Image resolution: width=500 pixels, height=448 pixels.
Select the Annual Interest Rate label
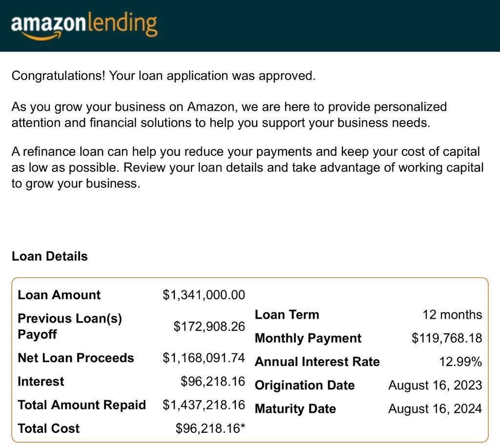[x=317, y=362]
